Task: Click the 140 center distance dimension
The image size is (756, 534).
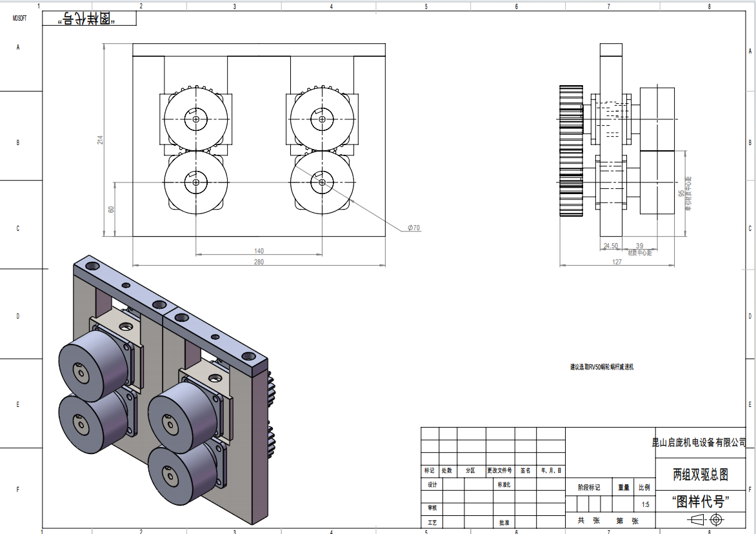Action: 259,251
